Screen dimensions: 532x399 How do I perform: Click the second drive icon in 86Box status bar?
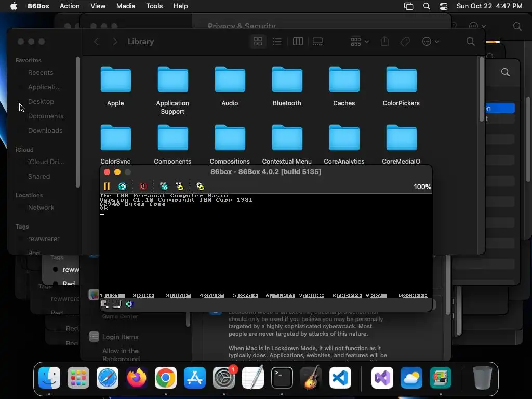click(x=117, y=304)
